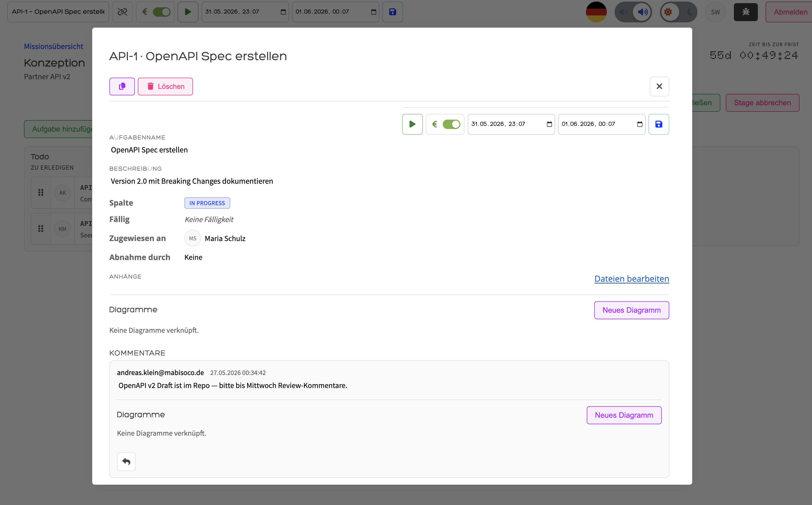Open calendar picker of top bar end date

pyautogui.click(x=373, y=12)
